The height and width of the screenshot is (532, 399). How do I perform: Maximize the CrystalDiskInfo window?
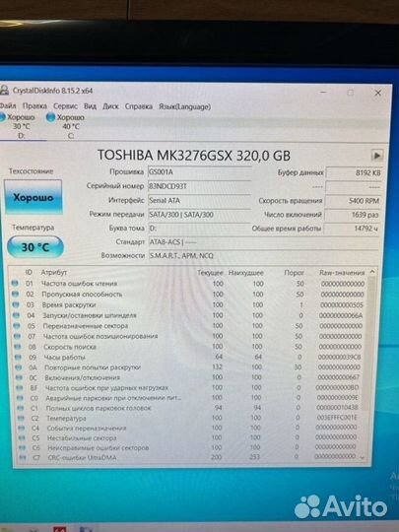click(351, 93)
